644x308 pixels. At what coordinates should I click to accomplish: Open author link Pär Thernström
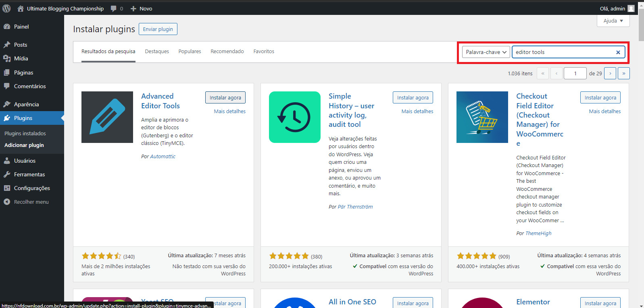click(x=355, y=207)
